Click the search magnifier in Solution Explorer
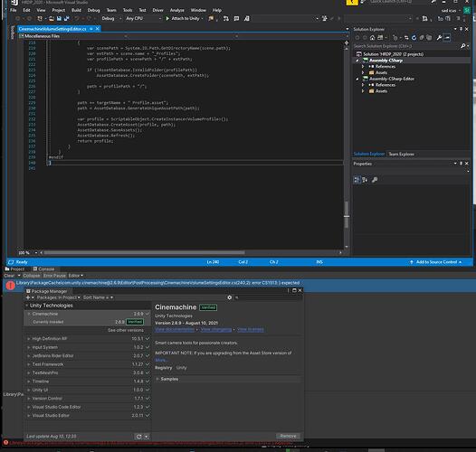 [463, 46]
